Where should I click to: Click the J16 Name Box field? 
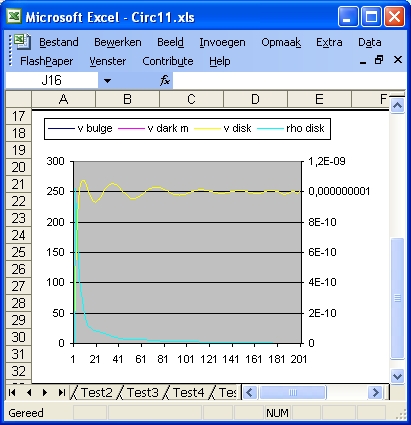[52, 80]
